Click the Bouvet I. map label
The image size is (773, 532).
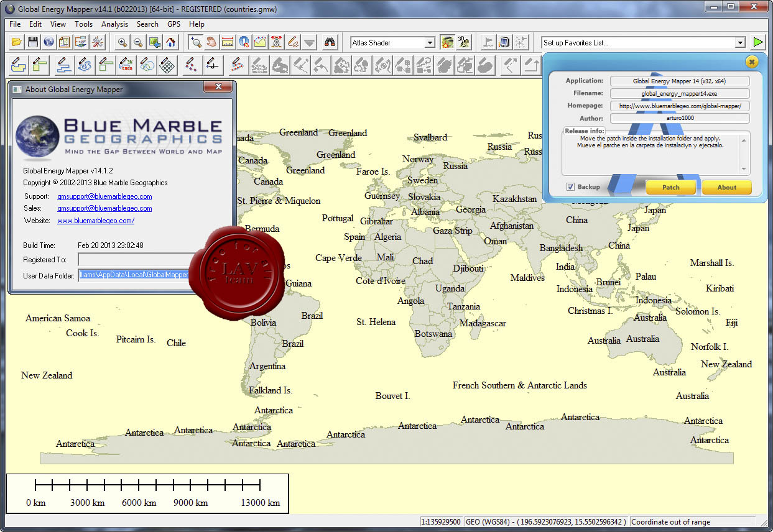tap(392, 396)
